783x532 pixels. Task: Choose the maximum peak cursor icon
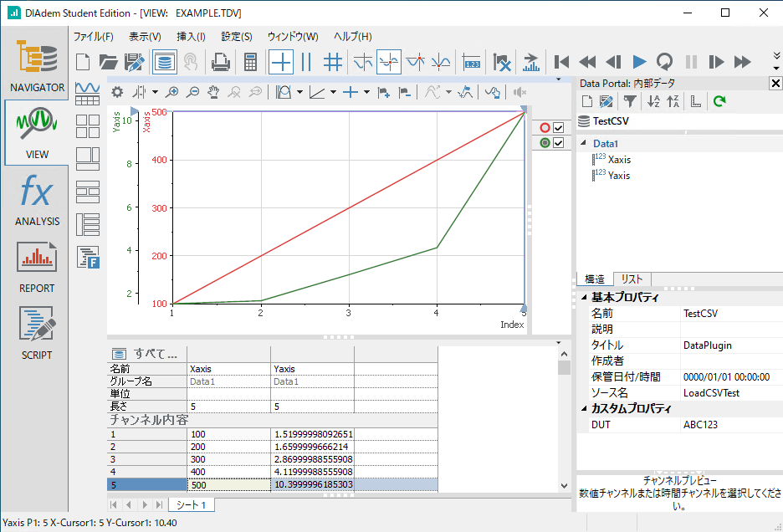pyautogui.click(x=415, y=62)
